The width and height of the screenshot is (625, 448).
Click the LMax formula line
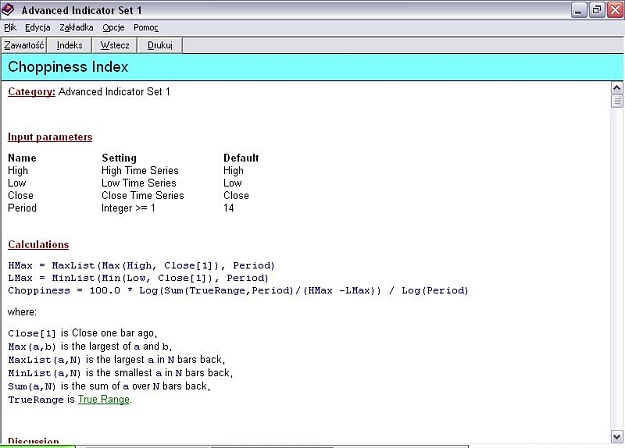pos(138,278)
